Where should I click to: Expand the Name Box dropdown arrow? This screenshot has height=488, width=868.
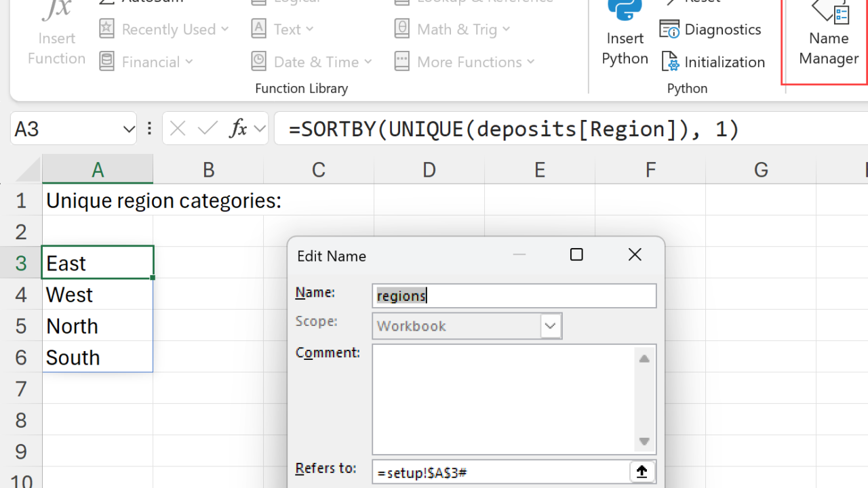click(129, 129)
